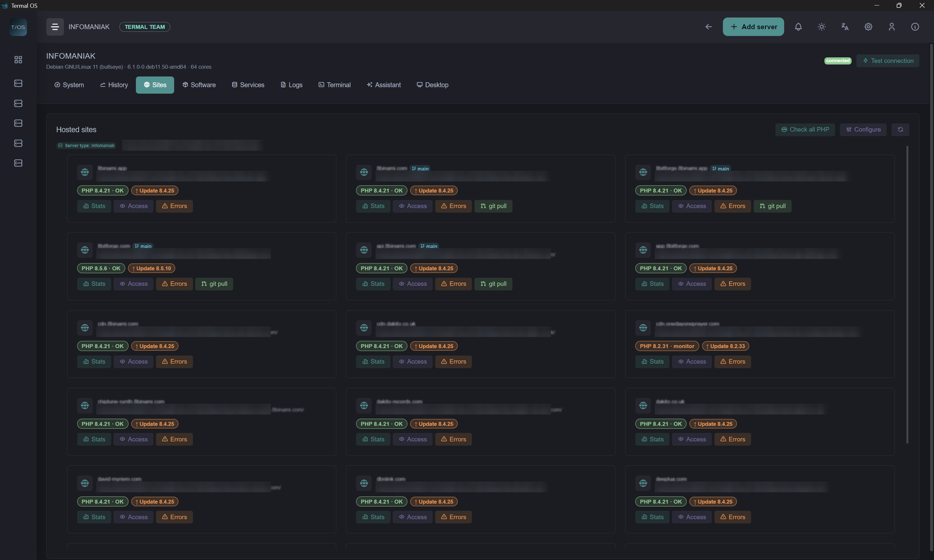Screen dimensions: 934x560
Task: Open the hamburger menu beside INFOMANIAK
Action: [55, 27]
